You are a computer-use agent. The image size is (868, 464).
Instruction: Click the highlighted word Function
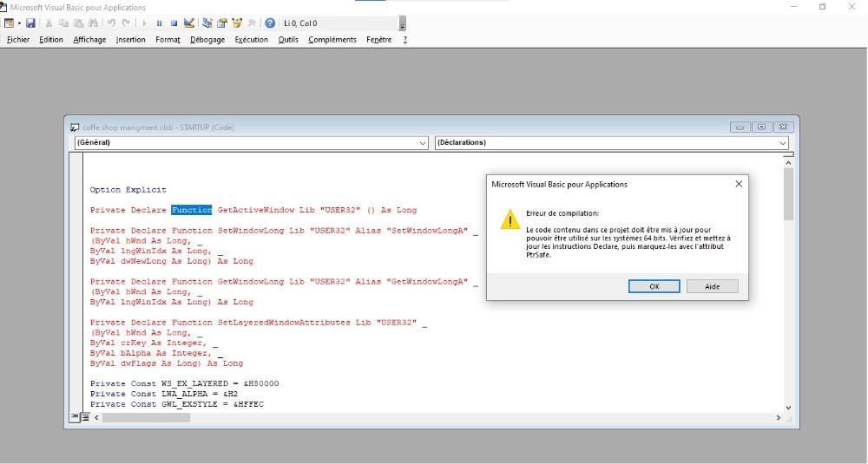pyautogui.click(x=192, y=210)
